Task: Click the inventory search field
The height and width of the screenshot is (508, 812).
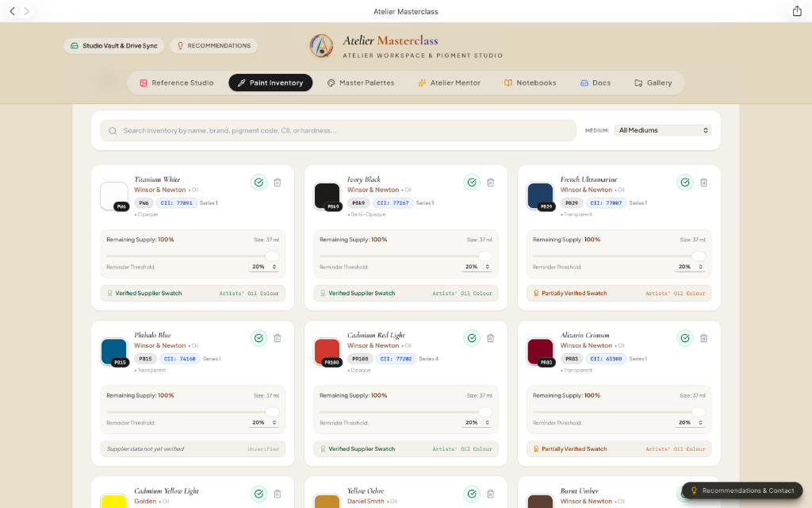Action: [x=338, y=131]
